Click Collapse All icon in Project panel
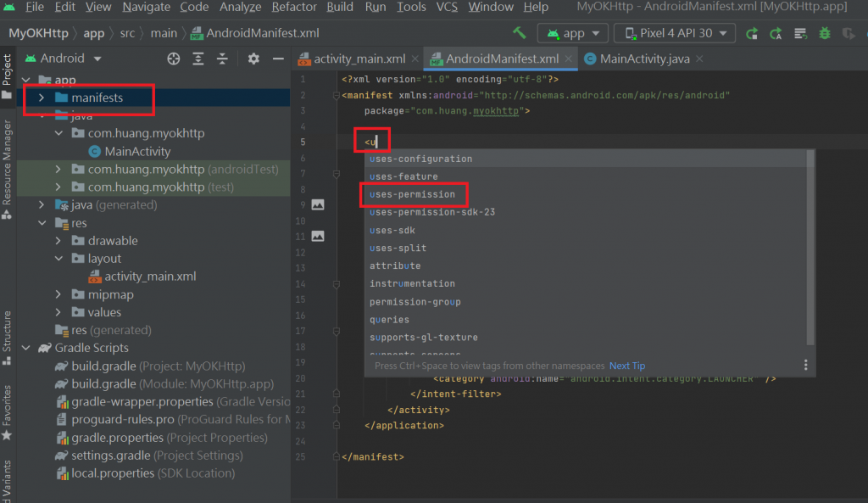This screenshot has height=503, width=868. pyautogui.click(x=222, y=59)
